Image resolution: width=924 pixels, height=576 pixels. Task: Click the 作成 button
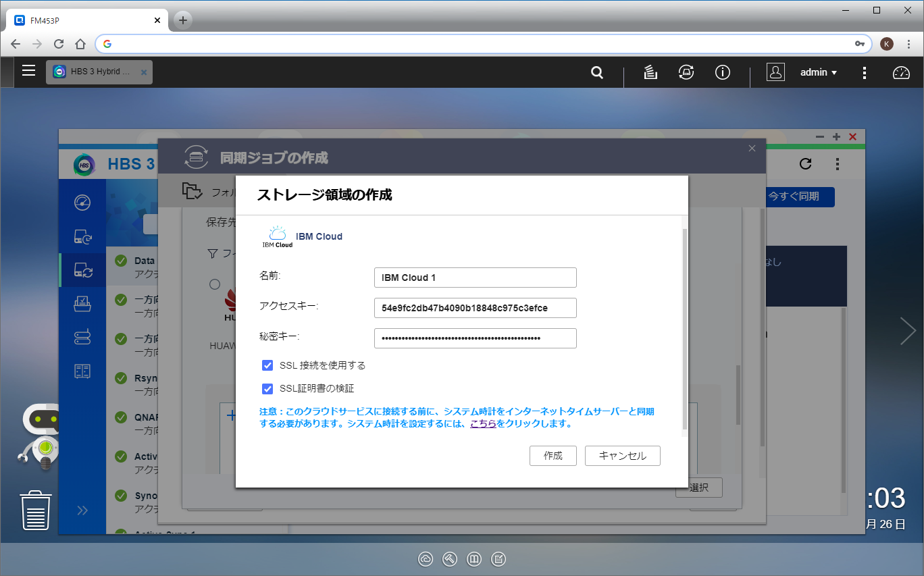click(553, 456)
